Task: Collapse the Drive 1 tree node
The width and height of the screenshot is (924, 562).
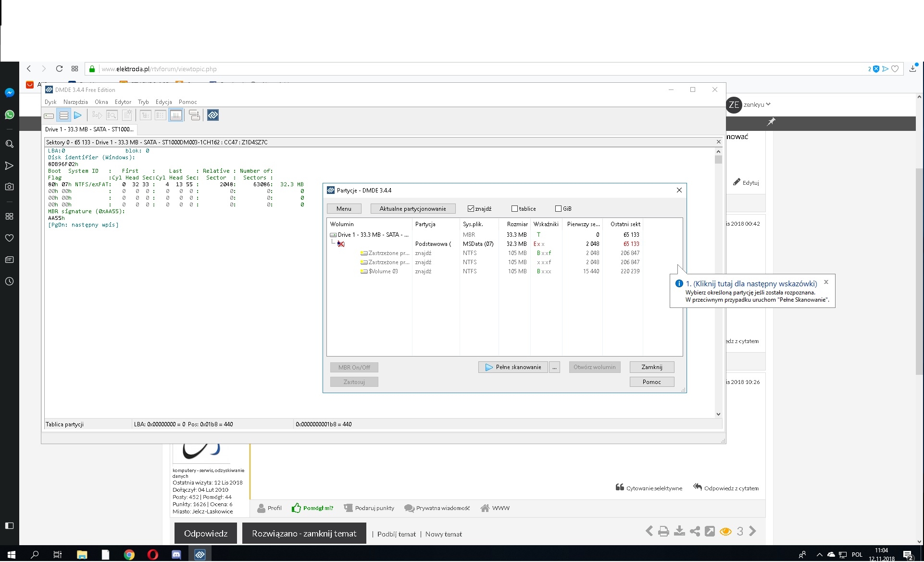Action: pyautogui.click(x=333, y=235)
